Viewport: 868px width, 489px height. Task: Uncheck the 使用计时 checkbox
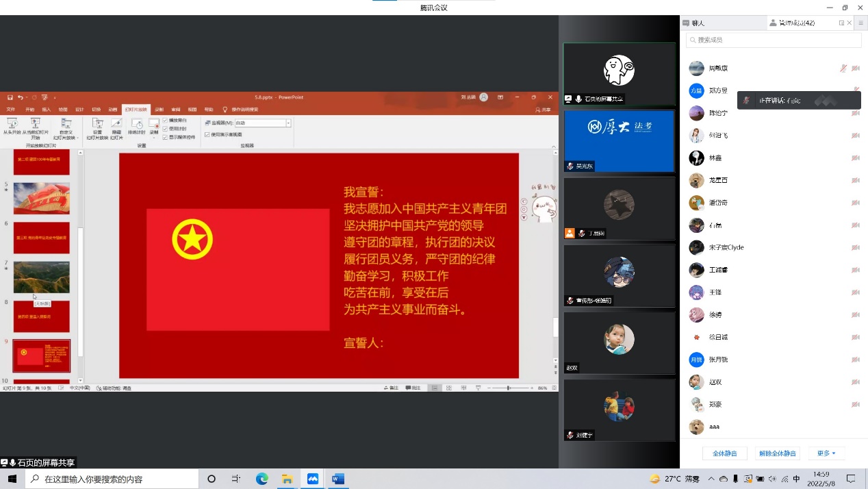click(165, 128)
